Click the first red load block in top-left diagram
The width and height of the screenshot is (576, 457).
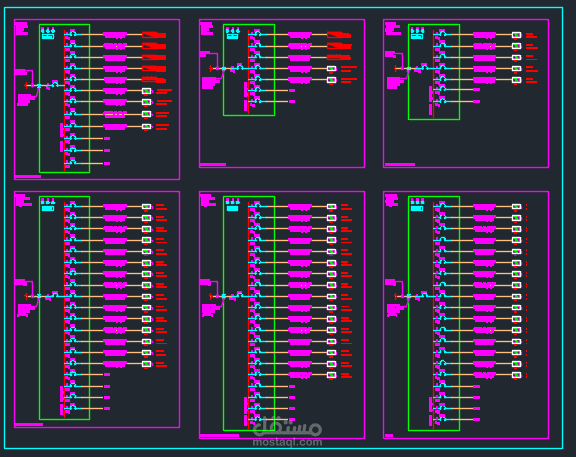pyautogui.click(x=154, y=35)
